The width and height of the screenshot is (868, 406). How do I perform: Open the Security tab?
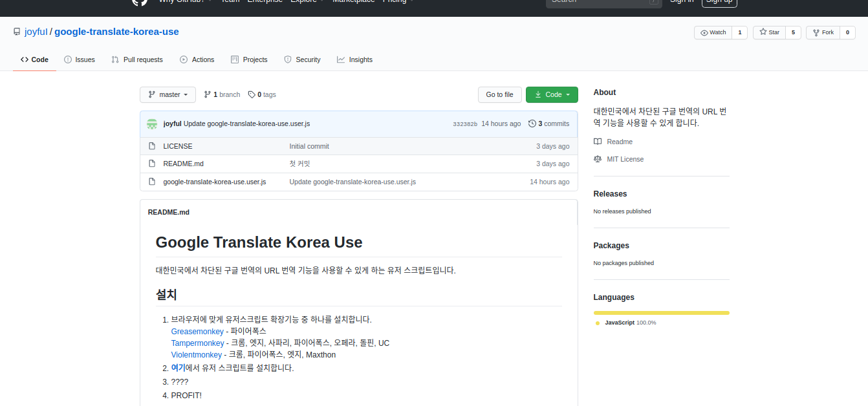coord(302,59)
